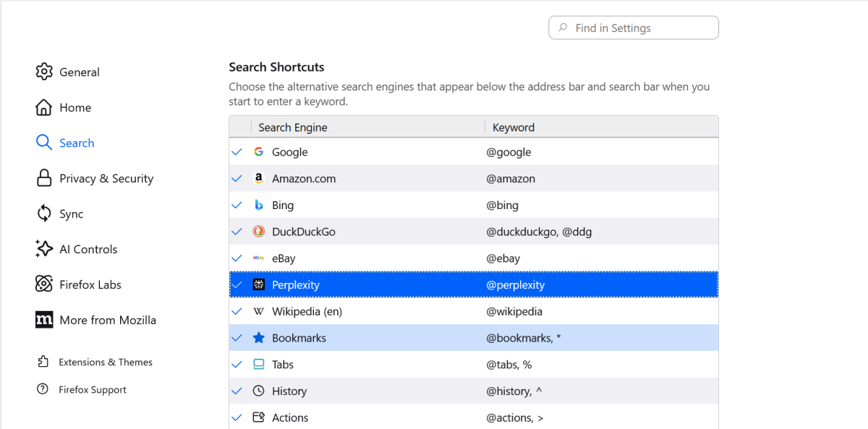Click the More from Mozilla logo icon
868x429 pixels.
44,320
